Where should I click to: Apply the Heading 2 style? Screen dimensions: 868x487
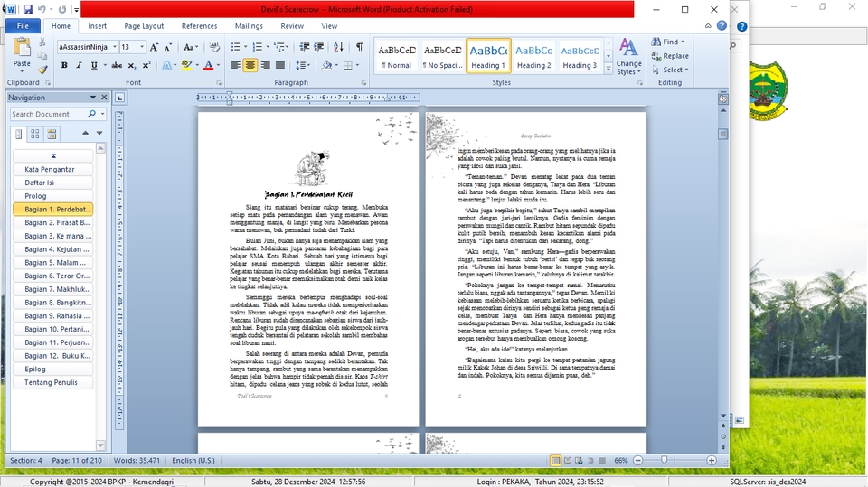tap(533, 56)
